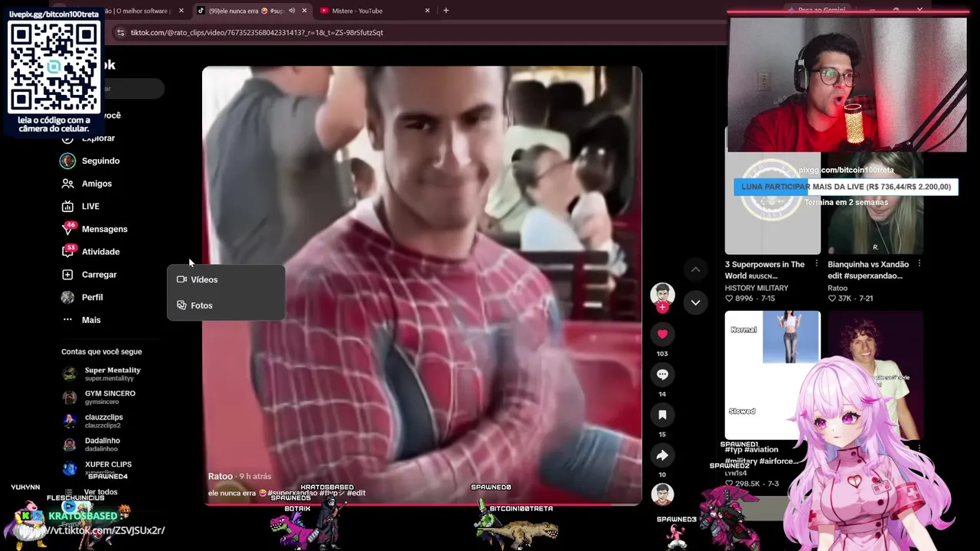Open the Mensagens inbox link
The width and height of the screenshot is (980, 551).
104,229
